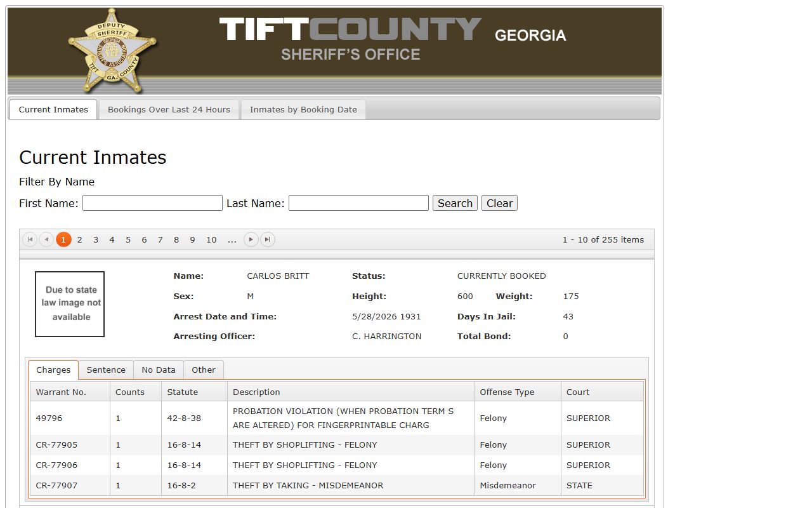Click the Warrant No. column header
Screen dimensions: 812x508
pos(70,392)
